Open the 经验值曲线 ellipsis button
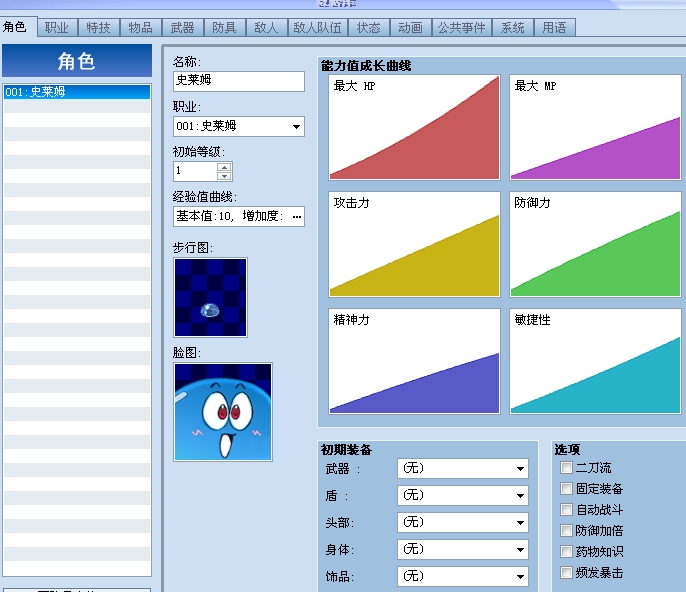Screen dimensions: 686x592 click(297, 217)
